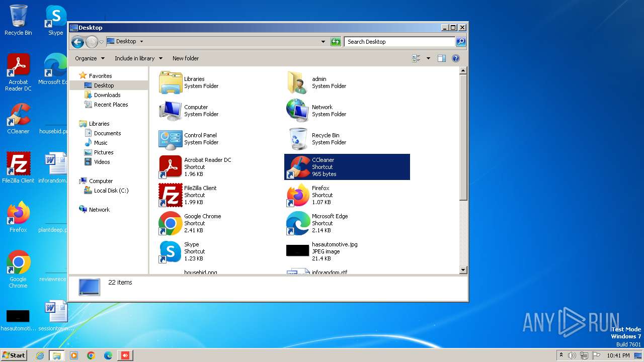The image size is (644, 362).
Task: Open the Include in library menu
Action: click(x=138, y=58)
